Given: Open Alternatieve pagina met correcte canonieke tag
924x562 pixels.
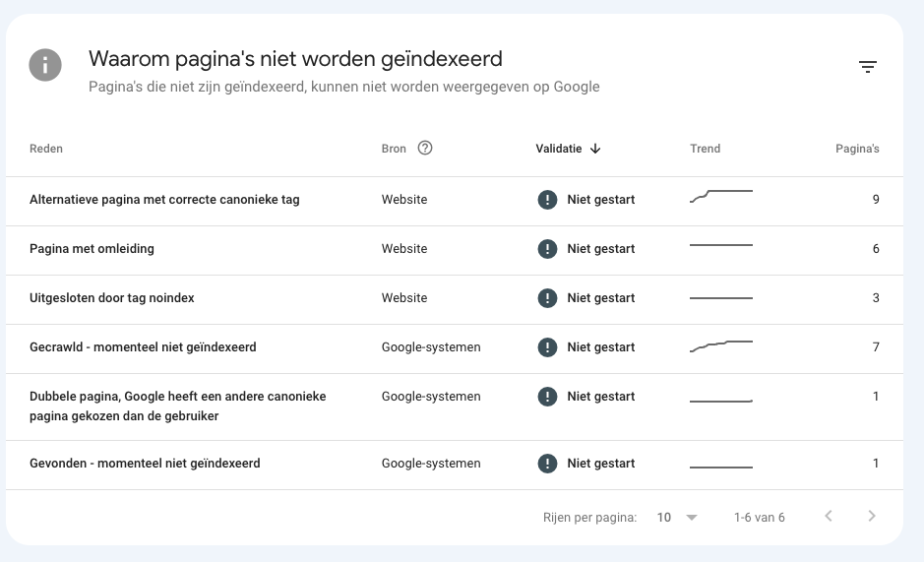Looking at the screenshot, I should click(164, 200).
